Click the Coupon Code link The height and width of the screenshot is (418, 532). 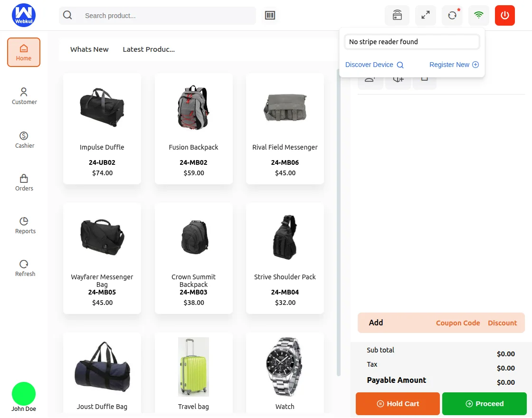click(x=458, y=323)
